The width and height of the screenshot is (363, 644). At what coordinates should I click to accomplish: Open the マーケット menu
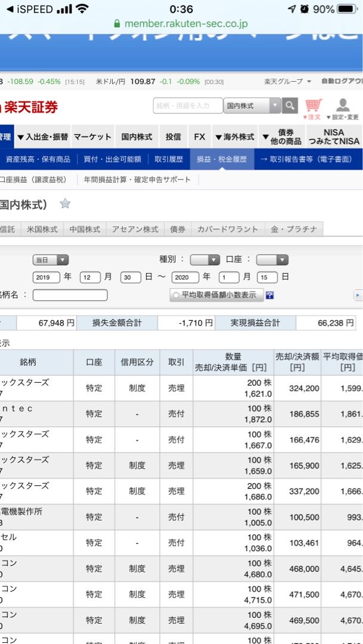93,137
